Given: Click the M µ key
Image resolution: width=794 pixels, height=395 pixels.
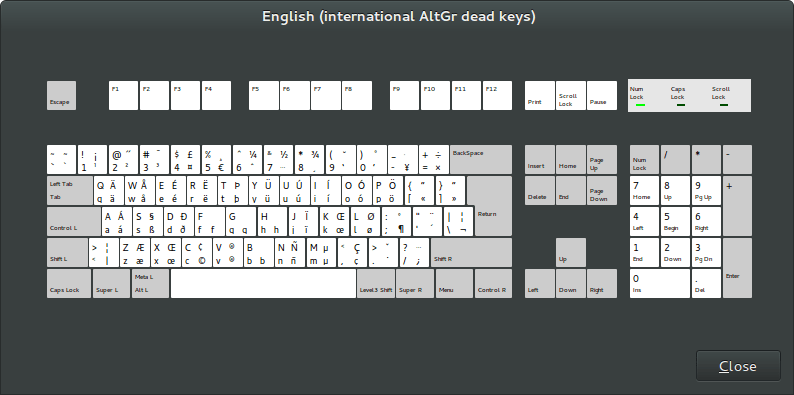Looking at the screenshot, I should click(321, 252).
